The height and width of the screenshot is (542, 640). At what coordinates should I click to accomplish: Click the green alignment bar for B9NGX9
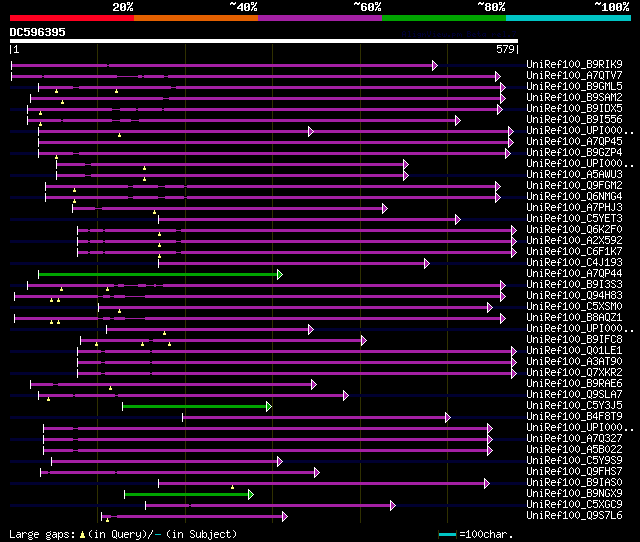(189, 495)
